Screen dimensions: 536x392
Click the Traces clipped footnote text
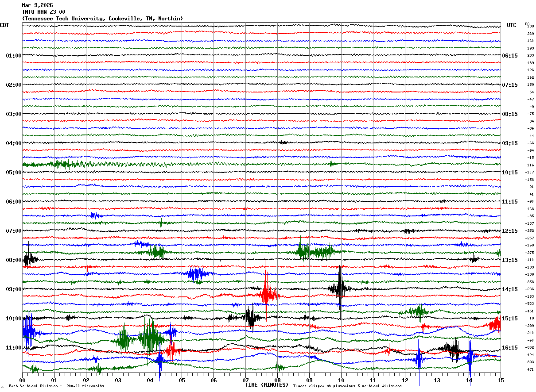click(x=347, y=386)
